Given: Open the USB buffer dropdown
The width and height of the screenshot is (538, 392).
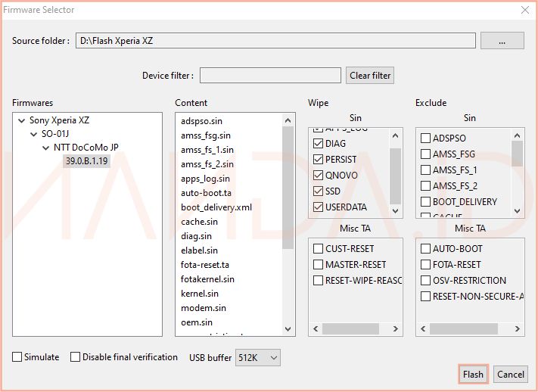Looking at the screenshot, I should tap(258, 357).
